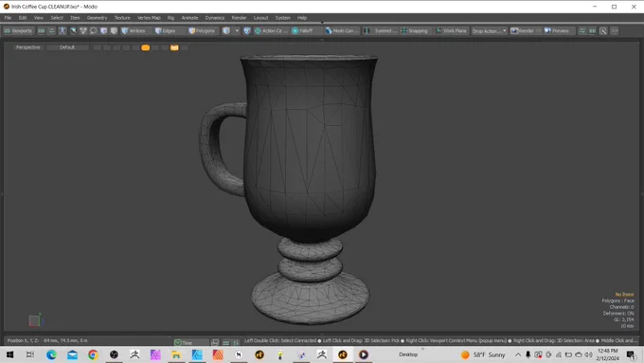The height and width of the screenshot is (363, 644).
Task: Open Mail app from taskbar
Action: coord(72,354)
